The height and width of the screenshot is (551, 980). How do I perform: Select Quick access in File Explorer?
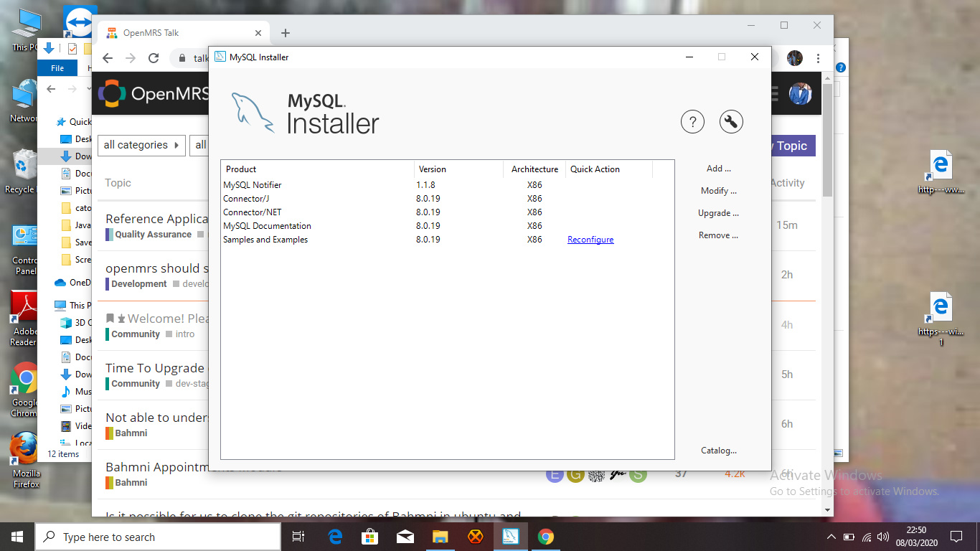74,122
